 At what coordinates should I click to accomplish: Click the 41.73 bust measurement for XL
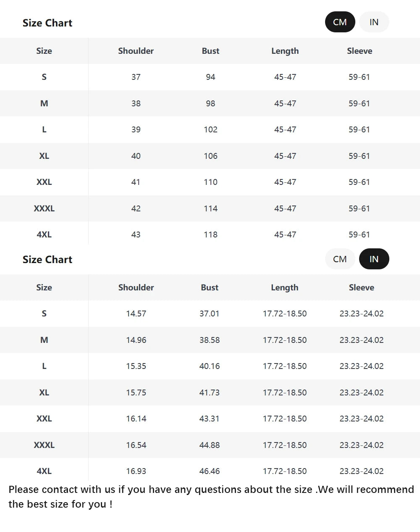(210, 392)
